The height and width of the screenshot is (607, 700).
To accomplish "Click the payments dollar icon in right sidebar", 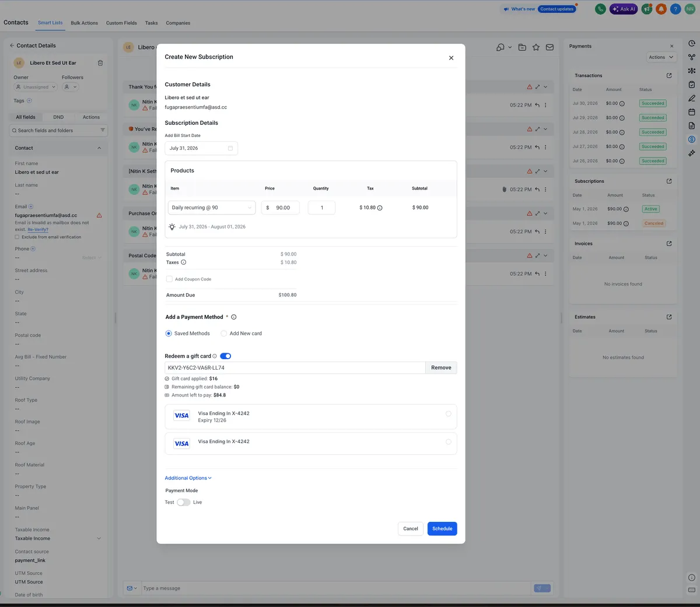I will pos(692,139).
